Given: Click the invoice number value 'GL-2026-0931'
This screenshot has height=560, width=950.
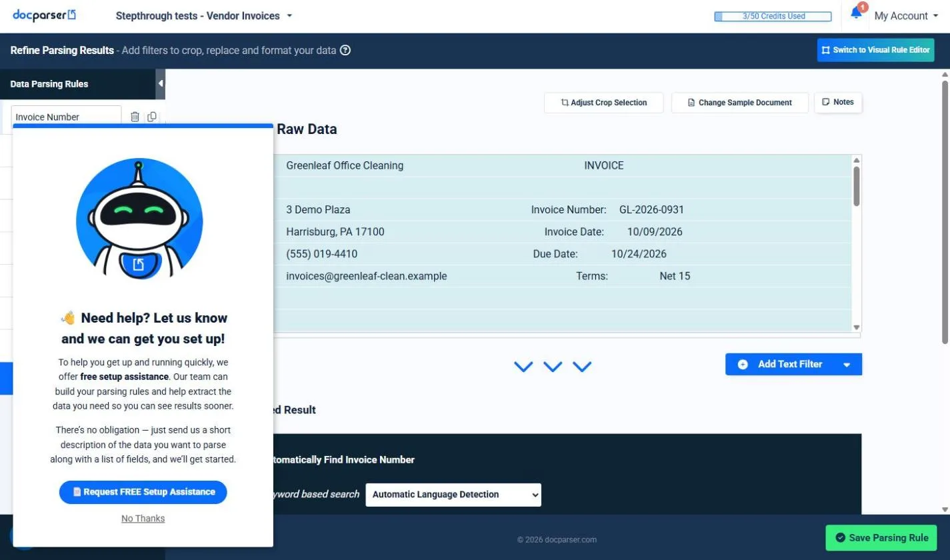Looking at the screenshot, I should tap(651, 210).
